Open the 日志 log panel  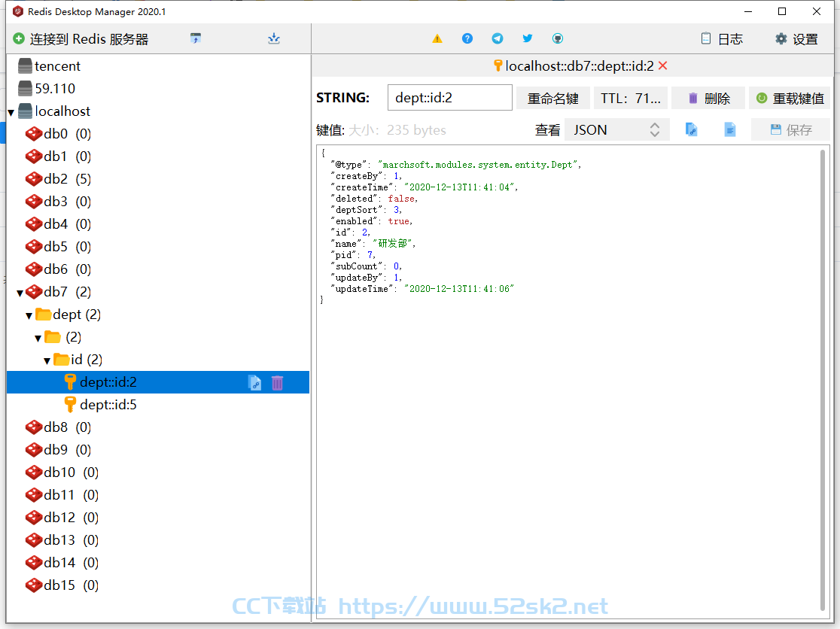722,39
